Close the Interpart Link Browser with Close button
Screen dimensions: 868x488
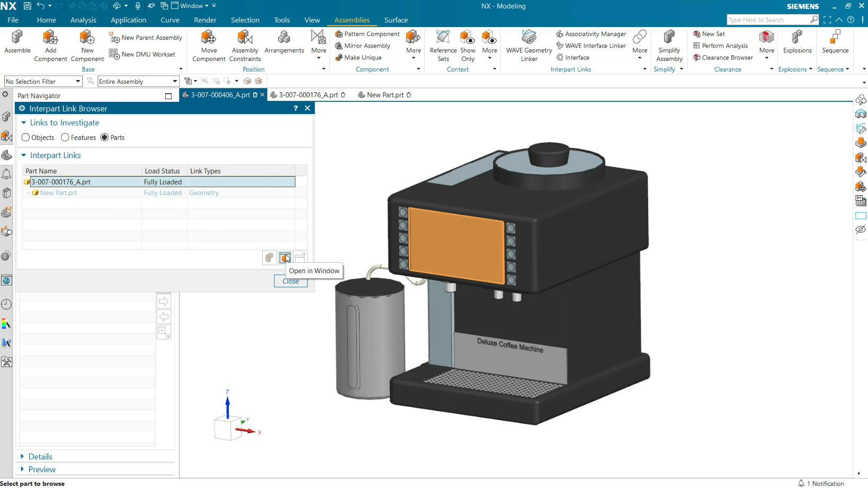[290, 281]
